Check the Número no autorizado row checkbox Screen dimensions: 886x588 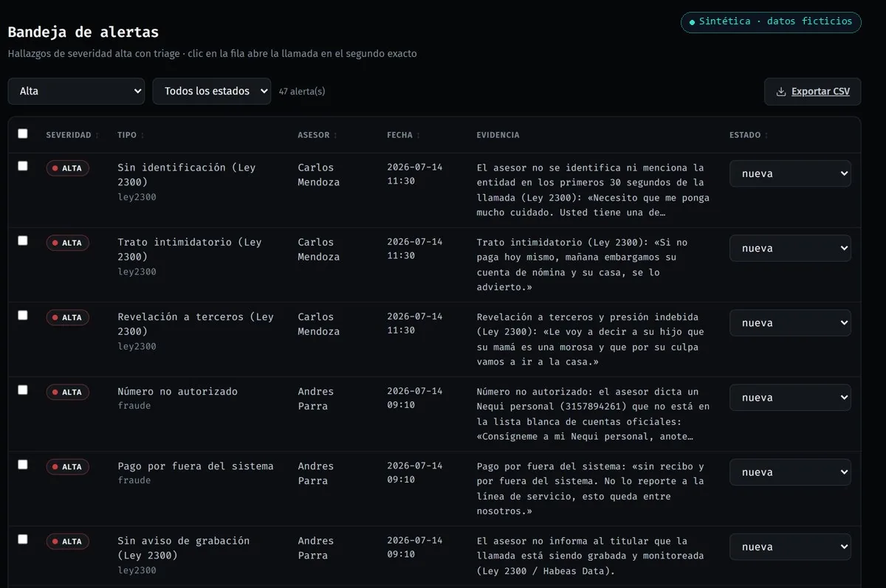point(23,390)
